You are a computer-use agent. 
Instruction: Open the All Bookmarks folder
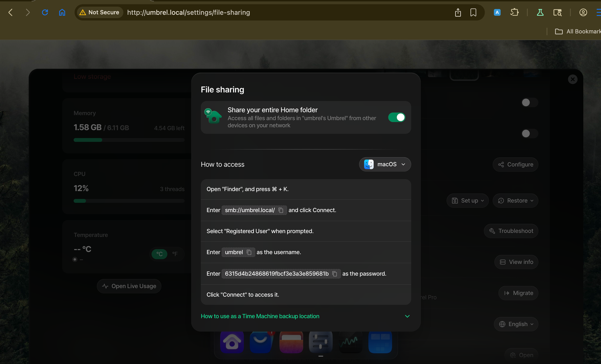[x=578, y=31]
